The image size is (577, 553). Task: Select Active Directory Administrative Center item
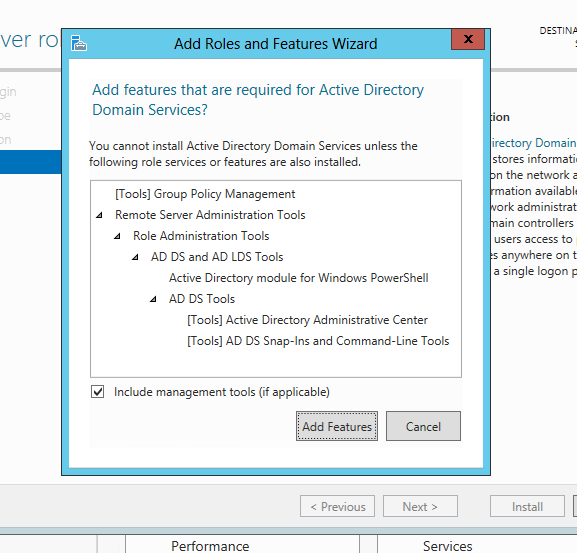307,320
